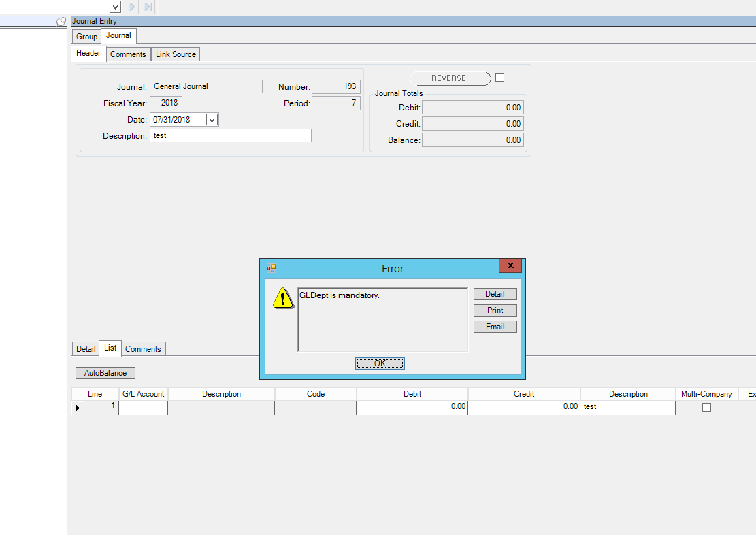Click the header Description field
This screenshot has height=535, width=756.
[x=231, y=135]
